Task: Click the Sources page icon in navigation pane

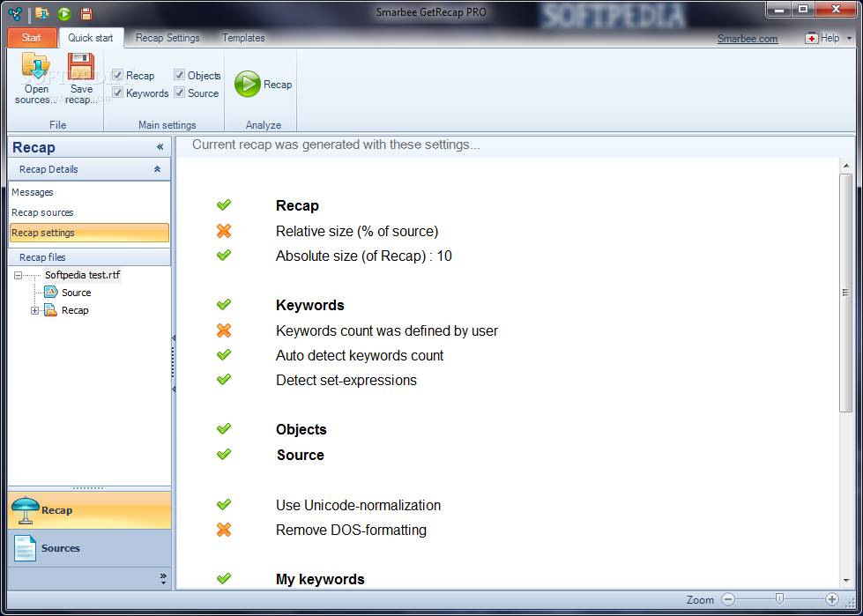Action: click(26, 548)
